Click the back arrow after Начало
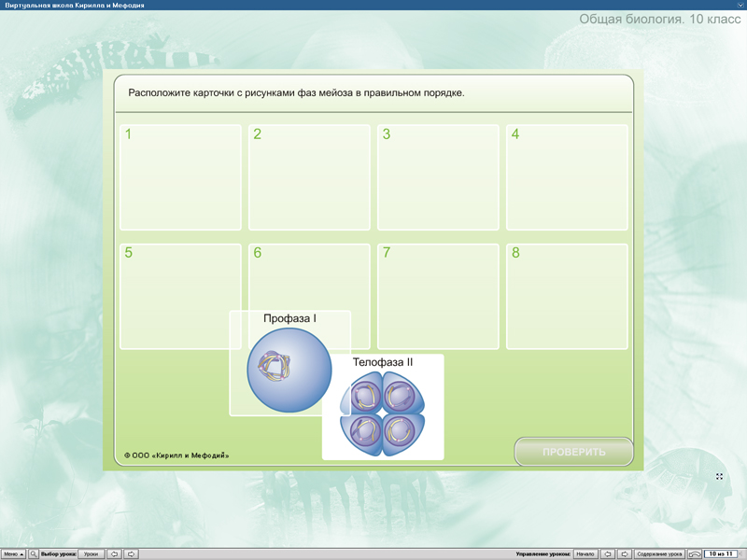Screen dimensions: 747x560 click(x=608, y=553)
